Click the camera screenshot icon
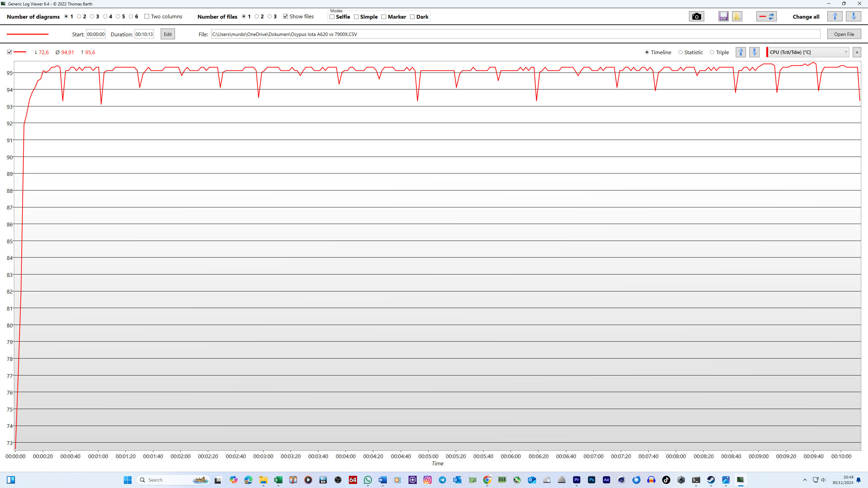The width and height of the screenshot is (868, 488). coord(696,16)
